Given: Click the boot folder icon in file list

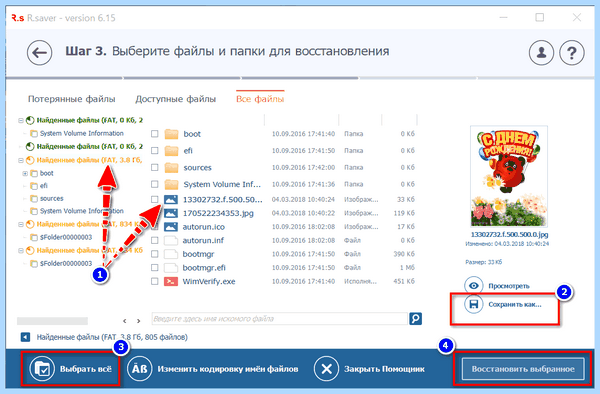Looking at the screenshot, I should pyautogui.click(x=171, y=134).
